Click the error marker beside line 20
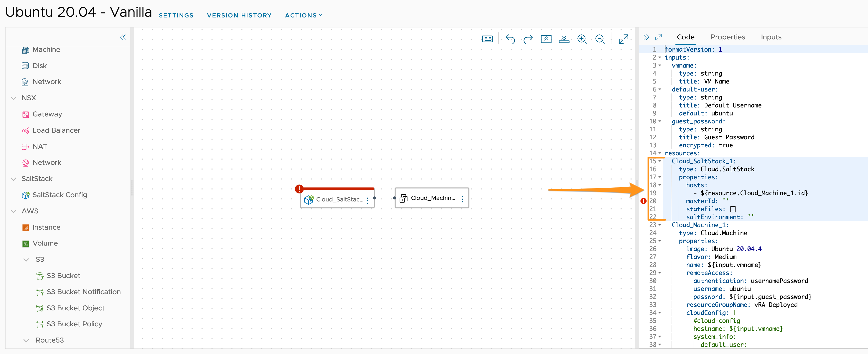The image size is (868, 354). coord(643,201)
